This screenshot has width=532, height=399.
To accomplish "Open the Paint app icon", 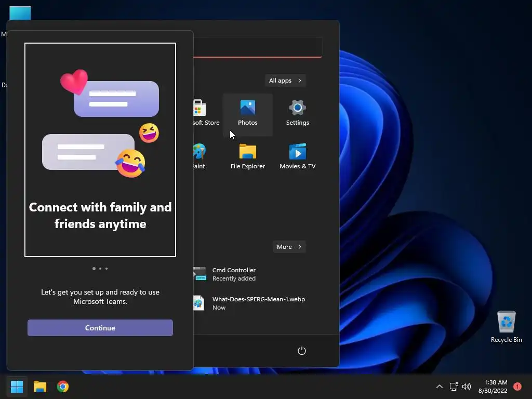I will click(x=199, y=157).
